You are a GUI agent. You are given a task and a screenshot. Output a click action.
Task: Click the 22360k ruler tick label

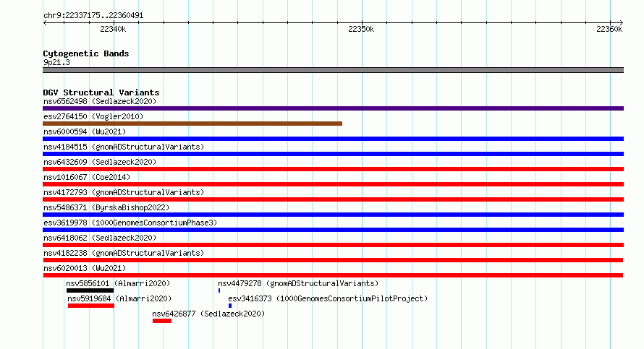coord(609,29)
